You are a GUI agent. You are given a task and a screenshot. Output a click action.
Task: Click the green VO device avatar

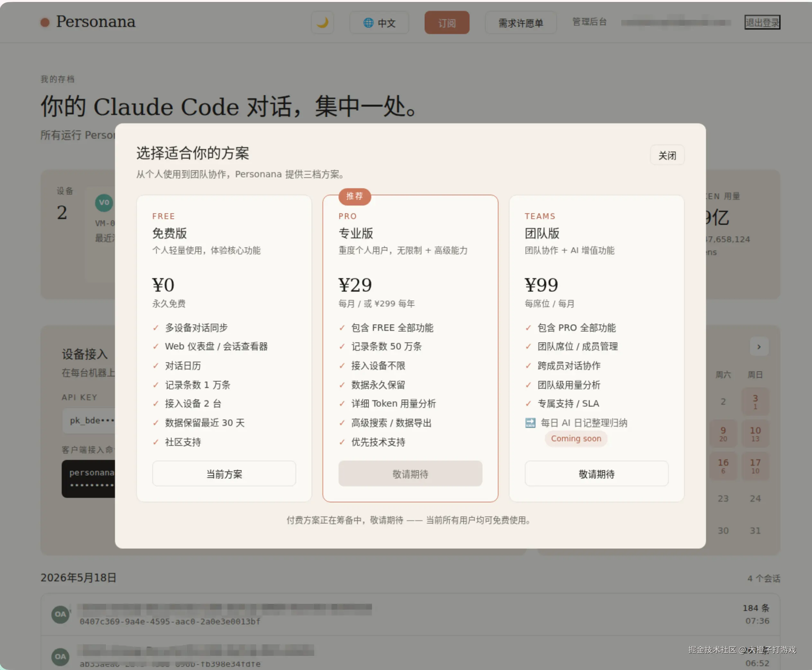[x=104, y=203]
